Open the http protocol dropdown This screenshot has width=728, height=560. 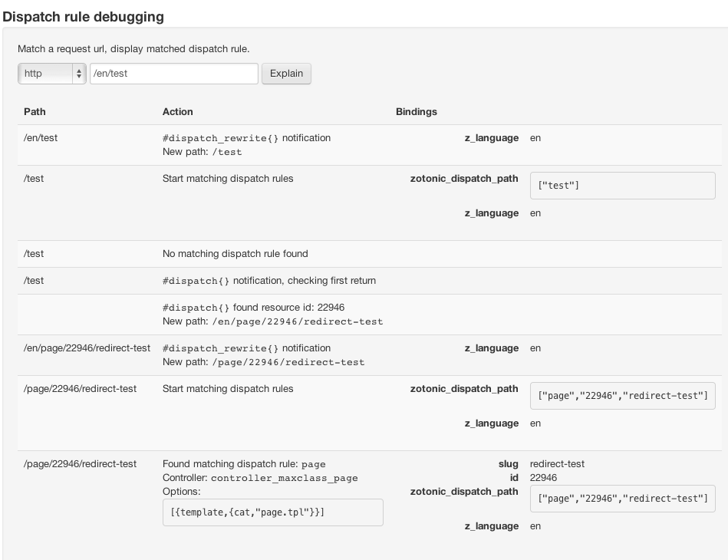tap(52, 74)
